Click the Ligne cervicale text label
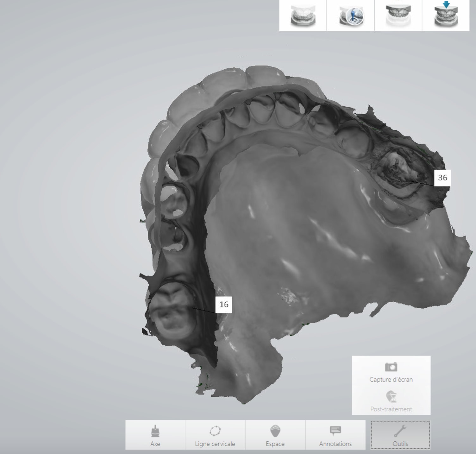The width and height of the screenshot is (476, 454). coord(215,444)
